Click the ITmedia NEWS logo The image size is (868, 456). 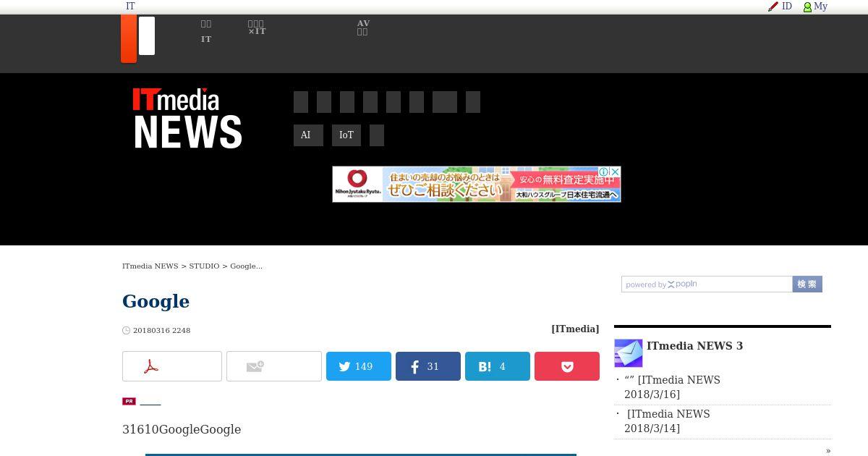[x=187, y=119]
